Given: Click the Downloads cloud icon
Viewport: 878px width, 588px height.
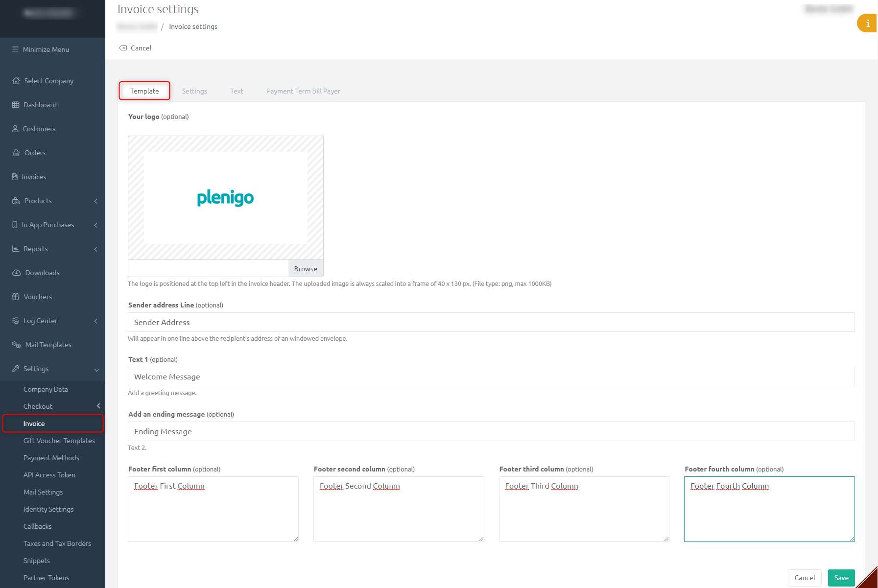Looking at the screenshot, I should pyautogui.click(x=16, y=273).
